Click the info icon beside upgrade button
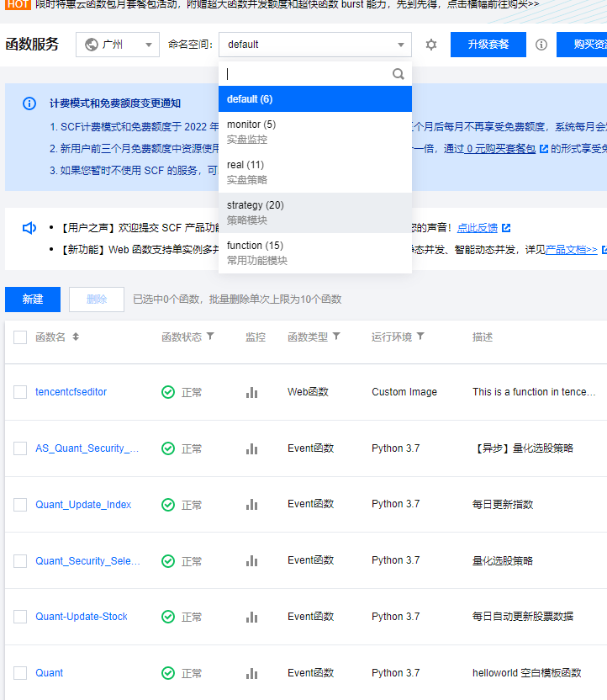The image size is (607, 700). point(541,45)
